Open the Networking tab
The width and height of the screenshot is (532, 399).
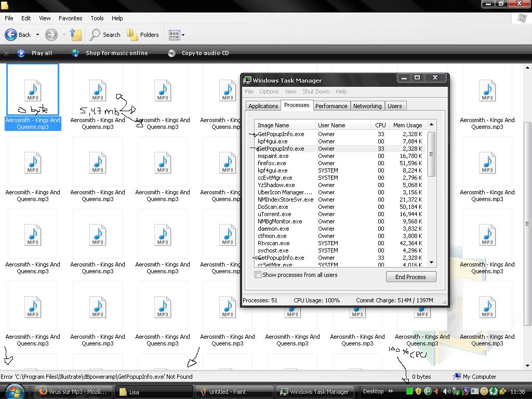pyautogui.click(x=367, y=106)
